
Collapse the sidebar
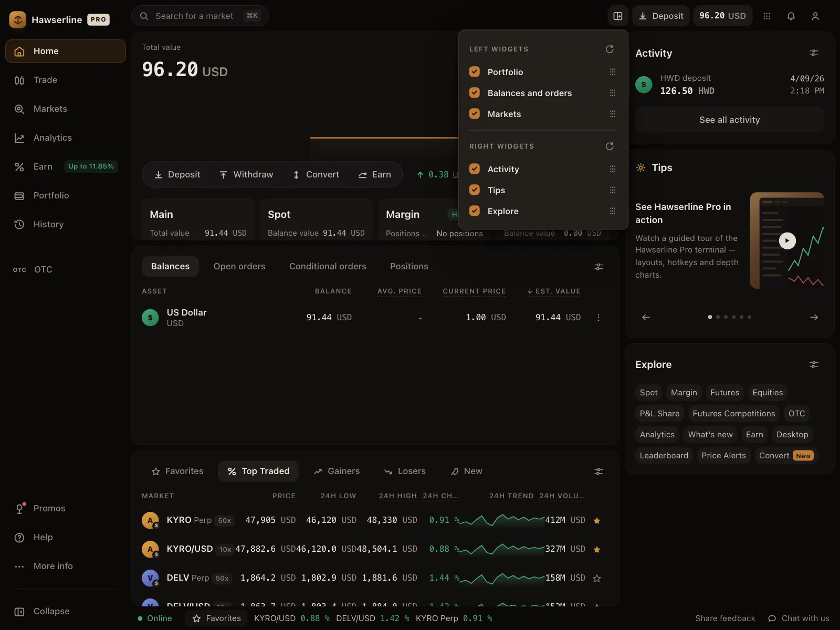[66, 611]
